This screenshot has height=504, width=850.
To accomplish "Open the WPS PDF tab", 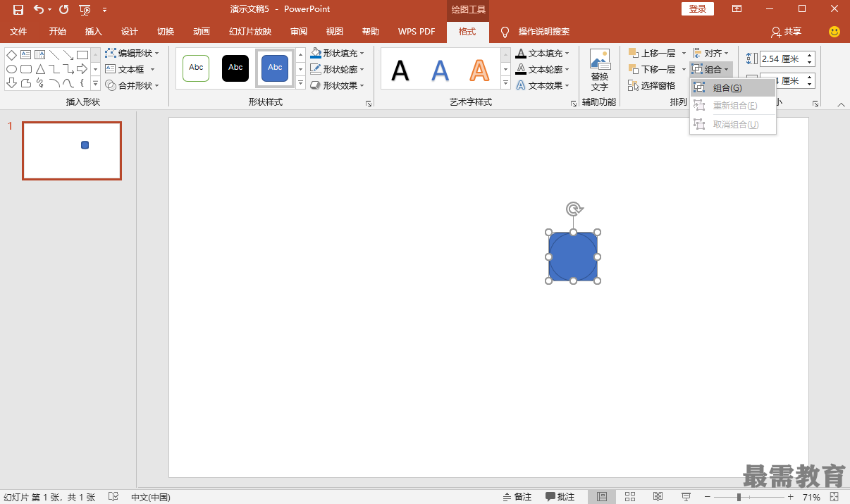I will 417,32.
